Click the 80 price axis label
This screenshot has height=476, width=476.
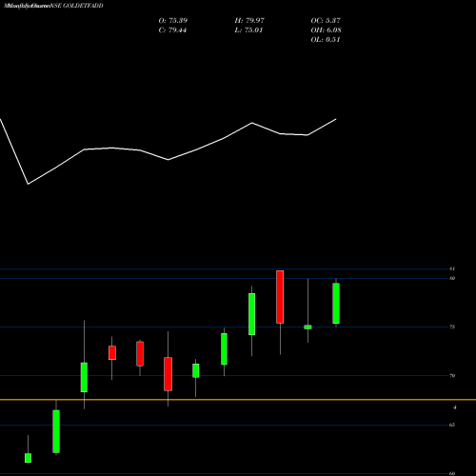pyautogui.click(x=452, y=278)
